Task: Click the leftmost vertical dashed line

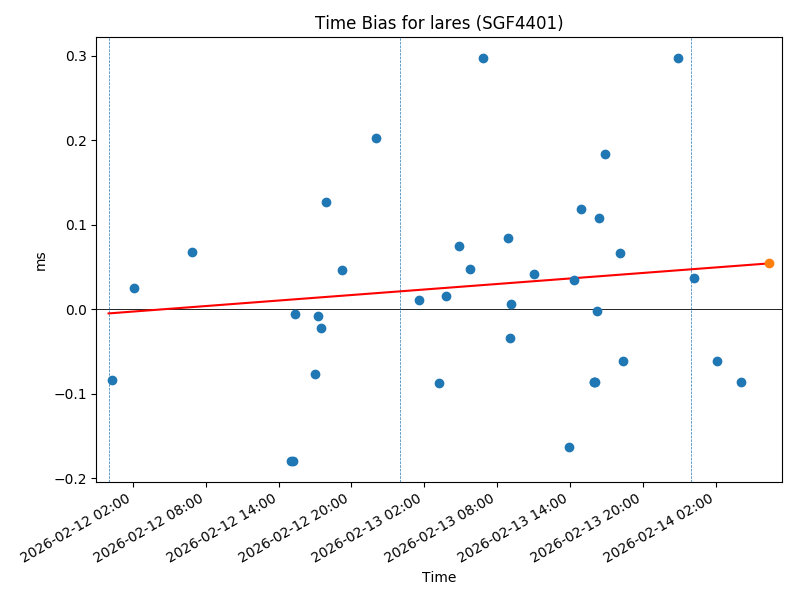Action: (109, 260)
